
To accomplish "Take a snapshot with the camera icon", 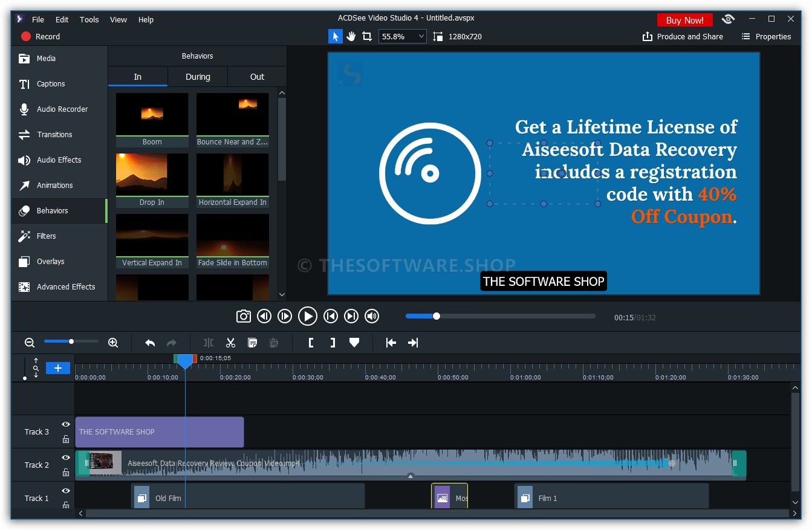I will tap(243, 316).
